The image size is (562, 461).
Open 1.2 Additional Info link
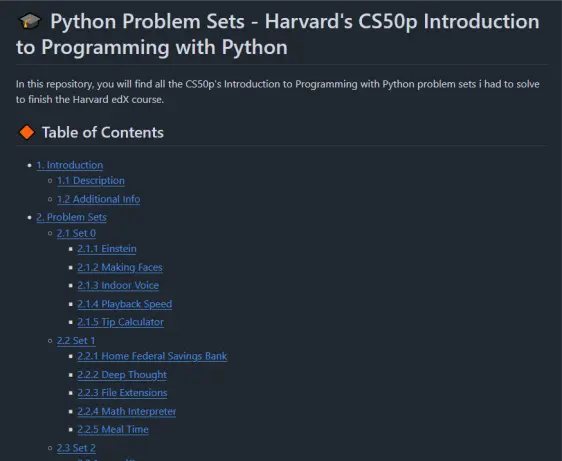coord(99,199)
